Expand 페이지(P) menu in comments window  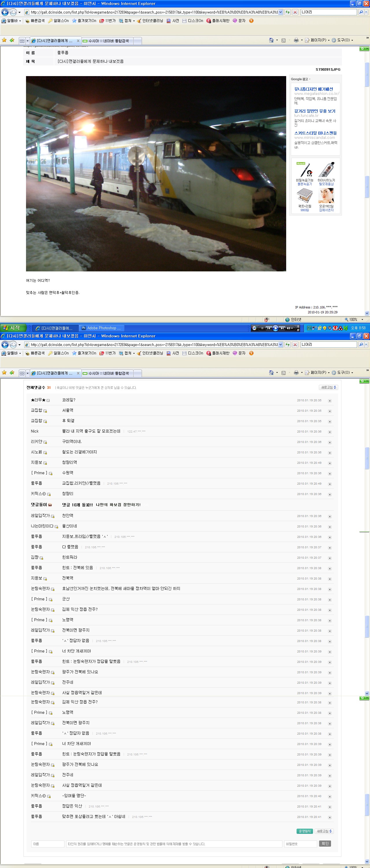tap(317, 372)
